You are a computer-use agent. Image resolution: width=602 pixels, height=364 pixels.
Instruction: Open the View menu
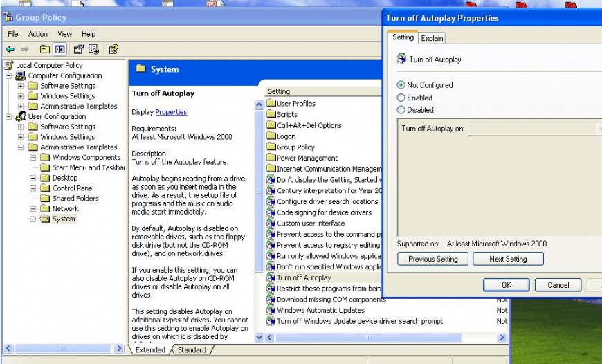coord(65,34)
